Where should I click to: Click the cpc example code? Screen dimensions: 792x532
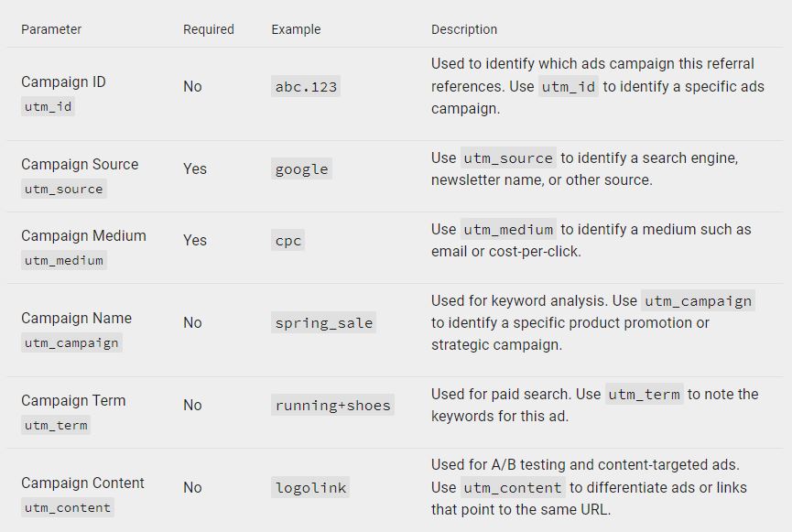coord(288,241)
